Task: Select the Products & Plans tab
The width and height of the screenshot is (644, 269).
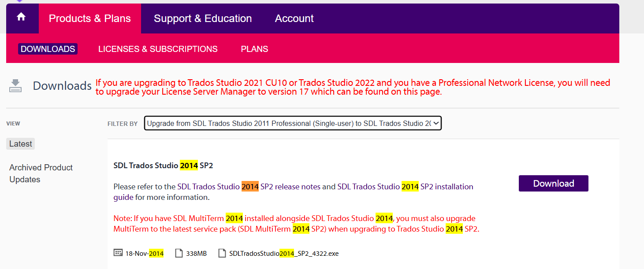Action: pyautogui.click(x=89, y=18)
